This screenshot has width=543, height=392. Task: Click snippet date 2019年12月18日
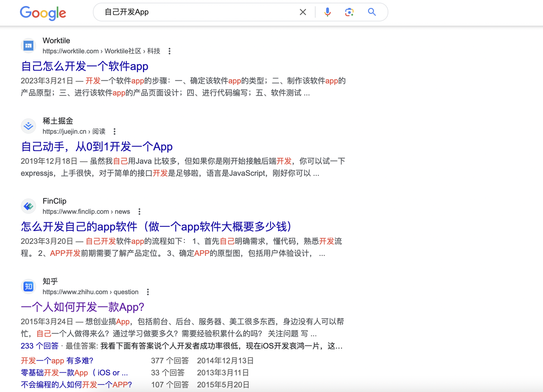[x=49, y=161]
